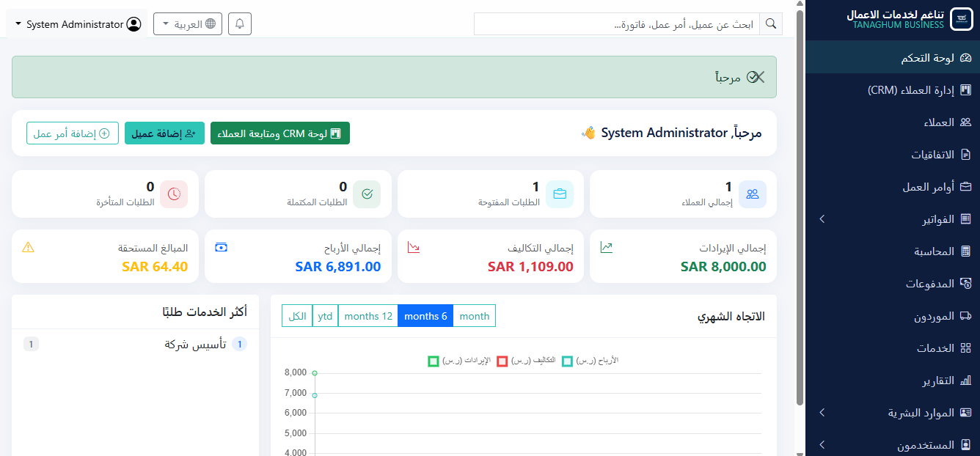Expand the الفواتير invoices submenu chevron
This screenshot has height=456, width=980.
tap(822, 219)
